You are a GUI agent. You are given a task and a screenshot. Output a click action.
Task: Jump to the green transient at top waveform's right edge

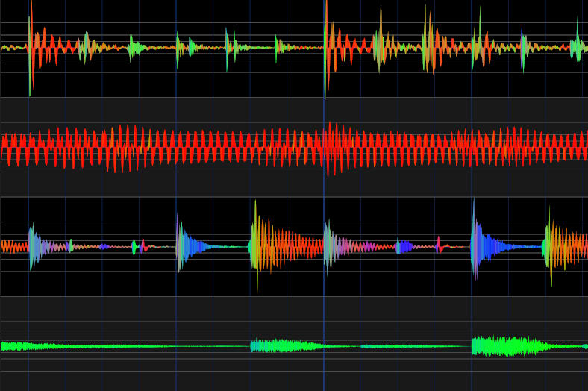click(578, 47)
